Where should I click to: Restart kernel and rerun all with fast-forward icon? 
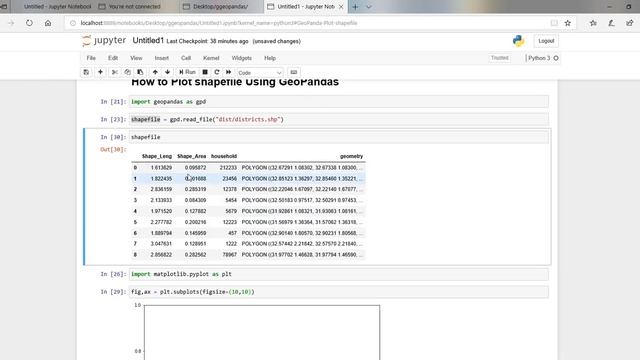229,72
